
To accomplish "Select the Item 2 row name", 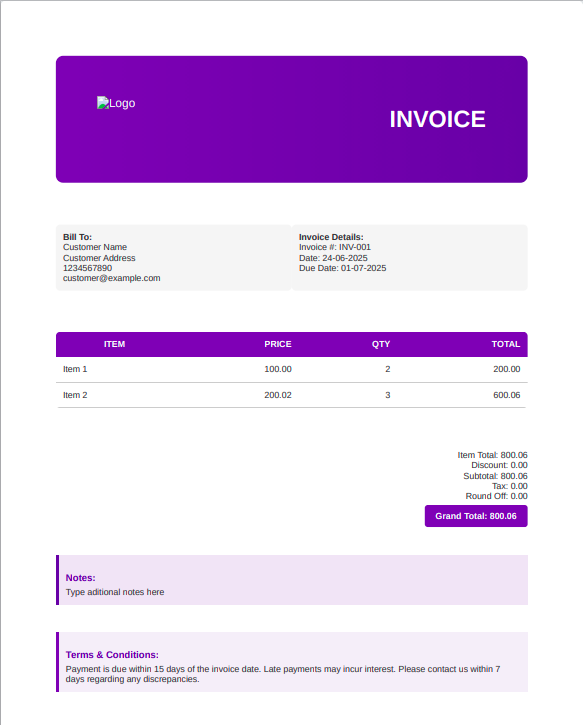I will pyautogui.click(x=75, y=395).
